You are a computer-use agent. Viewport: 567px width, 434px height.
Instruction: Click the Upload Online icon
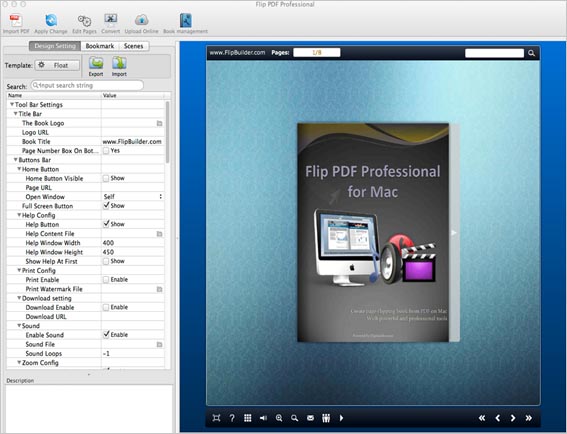(141, 21)
